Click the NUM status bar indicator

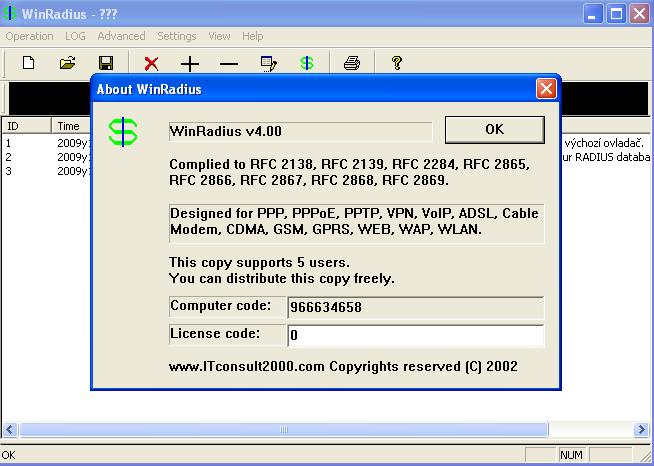click(x=571, y=455)
